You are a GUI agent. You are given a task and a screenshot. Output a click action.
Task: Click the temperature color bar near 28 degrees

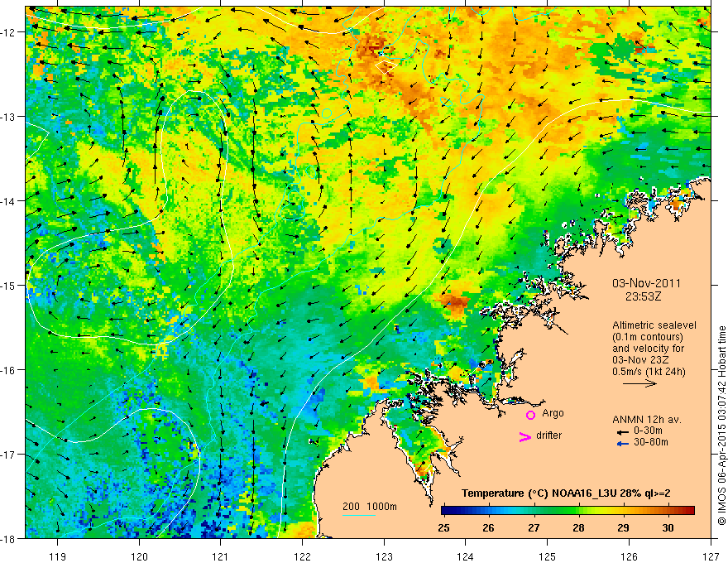[578, 511]
